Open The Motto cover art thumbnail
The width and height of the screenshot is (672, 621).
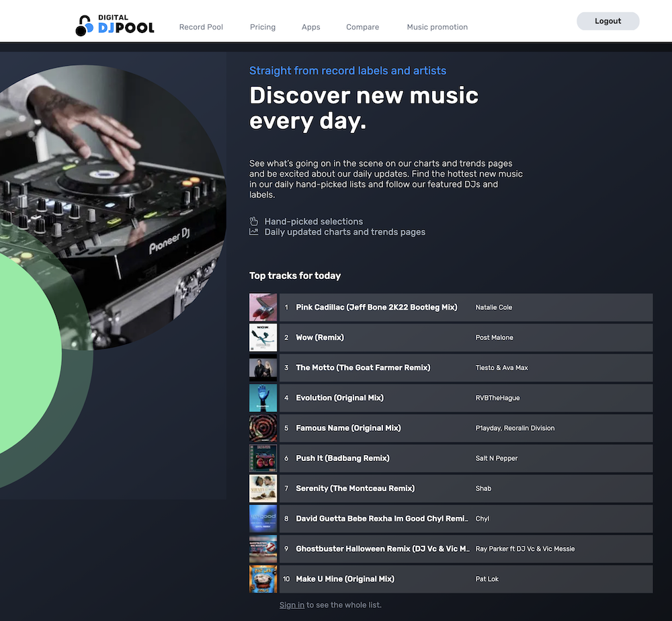coord(263,368)
